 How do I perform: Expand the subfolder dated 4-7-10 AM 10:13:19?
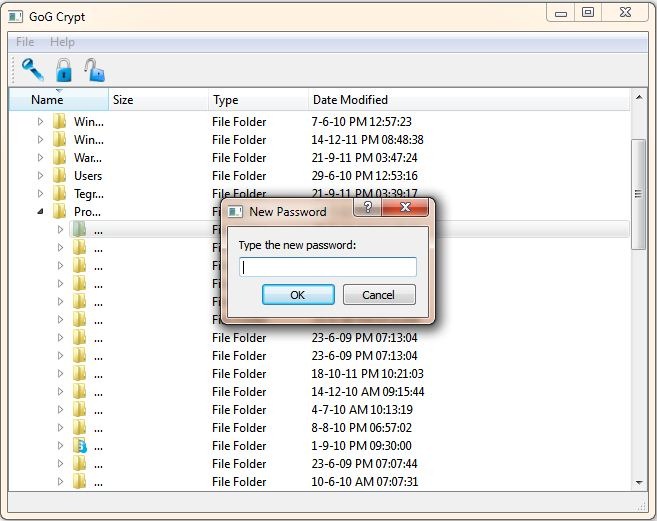pos(60,410)
